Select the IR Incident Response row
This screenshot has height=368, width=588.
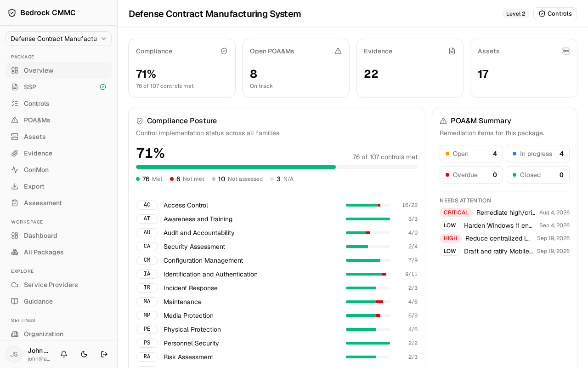pyautogui.click(x=277, y=288)
